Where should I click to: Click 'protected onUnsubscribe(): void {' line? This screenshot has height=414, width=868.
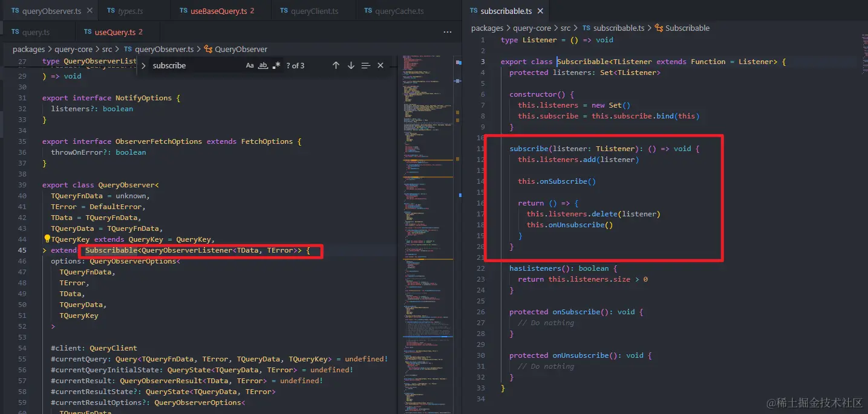(581, 355)
